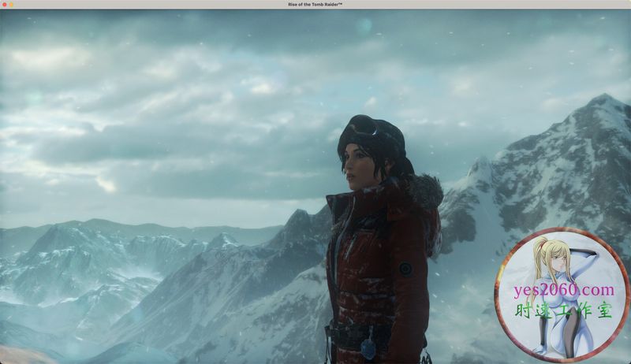
Task: Click Lara's face
Action: pyautogui.click(x=352, y=163)
